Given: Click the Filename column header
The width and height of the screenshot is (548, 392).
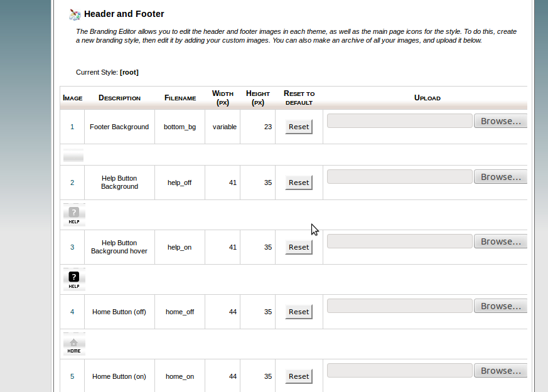Looking at the screenshot, I should pos(180,98).
